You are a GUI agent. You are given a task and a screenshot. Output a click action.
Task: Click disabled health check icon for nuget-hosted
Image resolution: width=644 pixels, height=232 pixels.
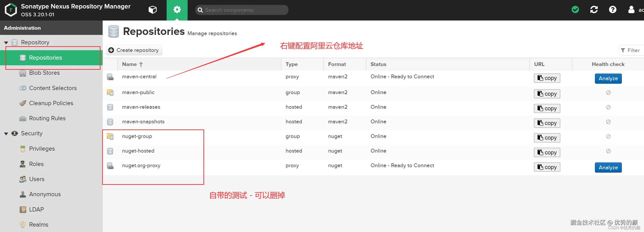point(608,151)
